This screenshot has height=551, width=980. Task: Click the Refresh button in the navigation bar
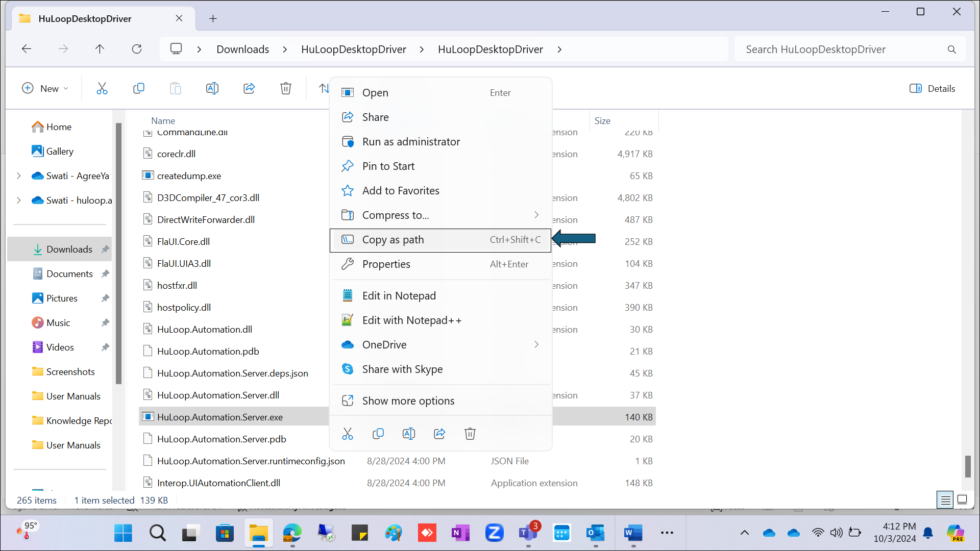click(137, 49)
